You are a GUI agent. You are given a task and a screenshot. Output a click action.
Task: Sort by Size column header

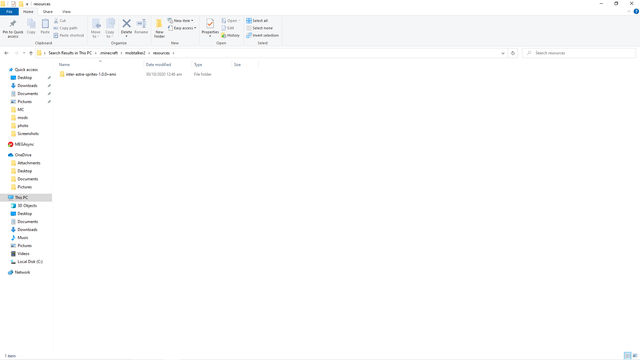[x=237, y=64]
